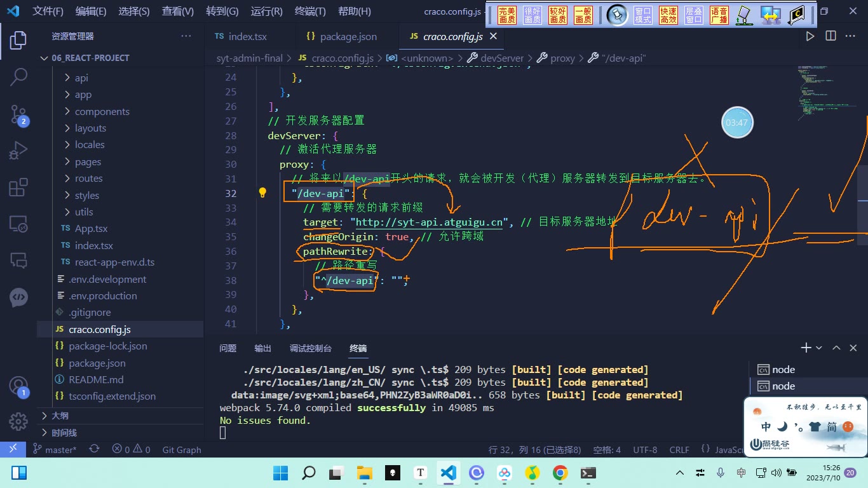
Task: Toggle 语音广播 in floating toolbar
Action: click(719, 15)
